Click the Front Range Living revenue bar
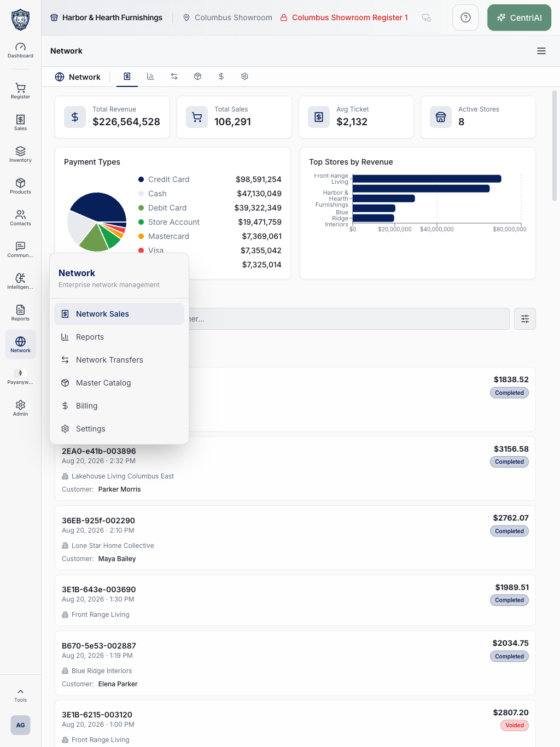 [x=427, y=179]
